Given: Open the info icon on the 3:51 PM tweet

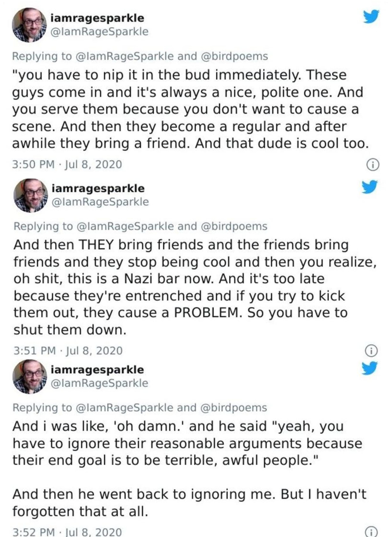Looking at the screenshot, I should pos(371,351).
